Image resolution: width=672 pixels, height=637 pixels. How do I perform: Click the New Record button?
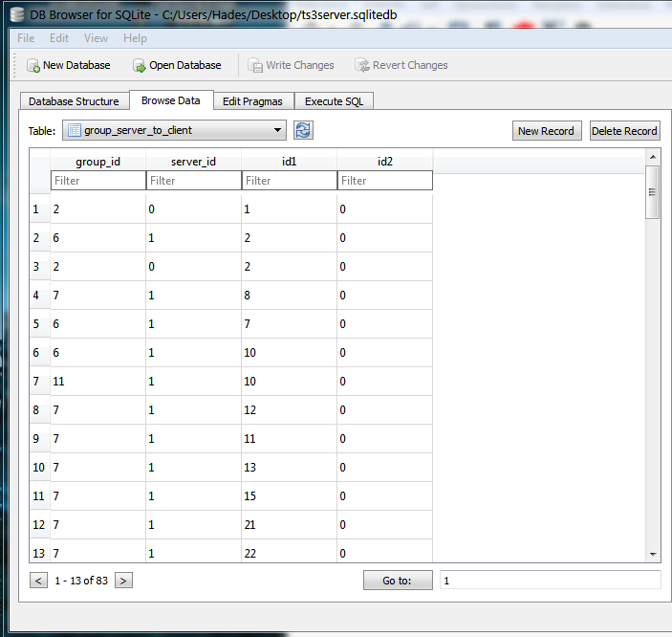click(547, 131)
